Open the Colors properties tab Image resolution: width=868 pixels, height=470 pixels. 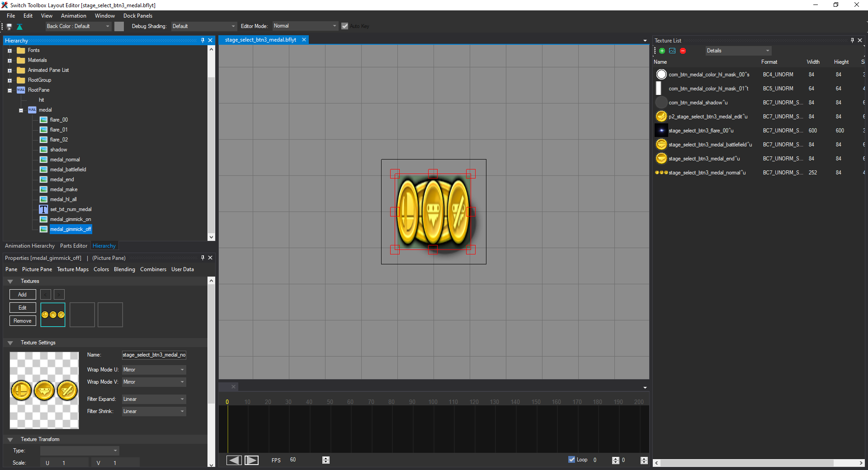101,269
